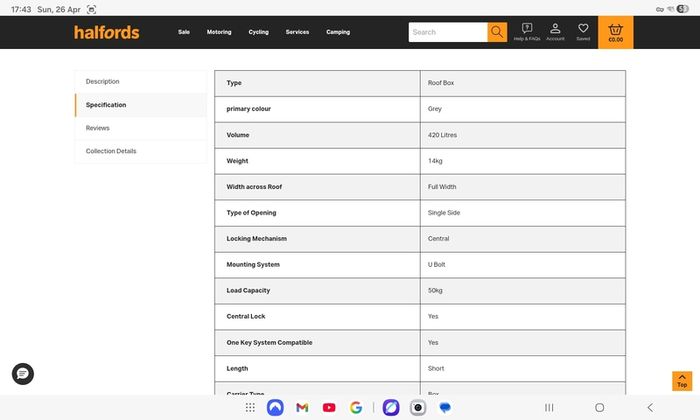The width and height of the screenshot is (700, 420).
Task: Click the 'Single Side' opening value
Action: point(444,212)
